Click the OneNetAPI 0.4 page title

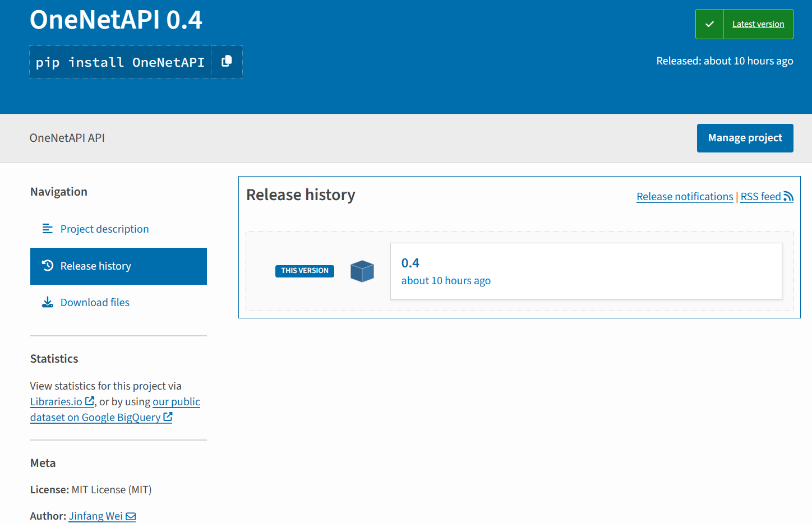coord(116,20)
